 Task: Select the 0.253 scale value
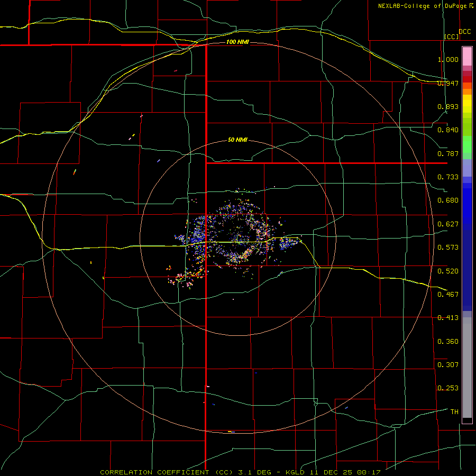(448, 388)
